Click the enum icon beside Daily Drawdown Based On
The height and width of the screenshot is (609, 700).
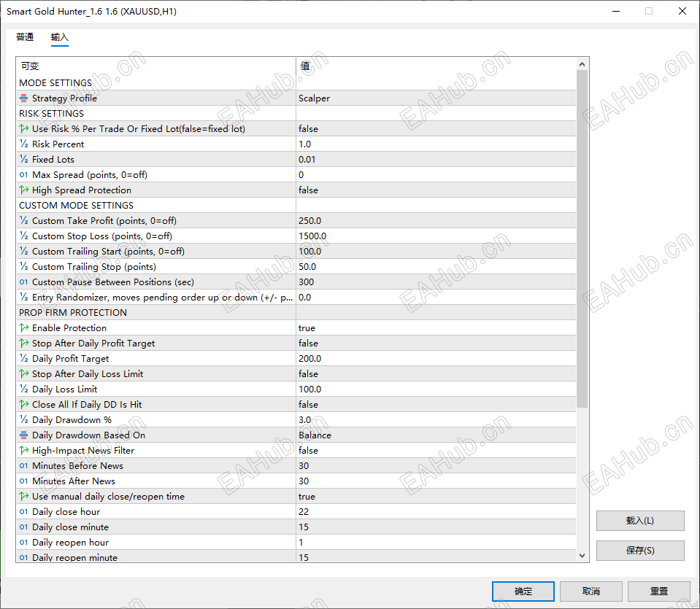[23, 435]
